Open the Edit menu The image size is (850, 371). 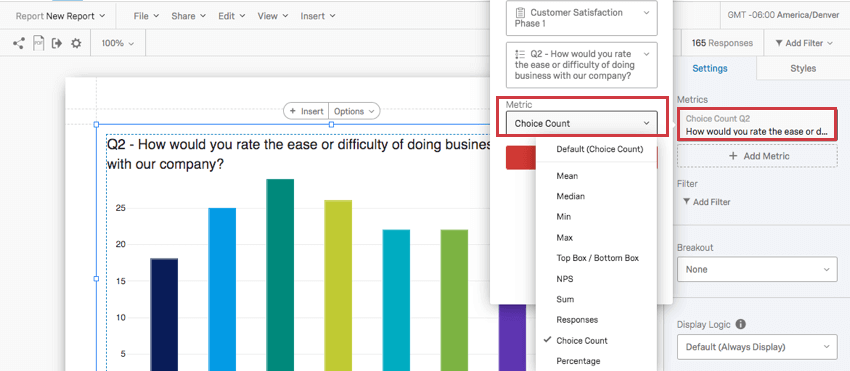point(231,16)
